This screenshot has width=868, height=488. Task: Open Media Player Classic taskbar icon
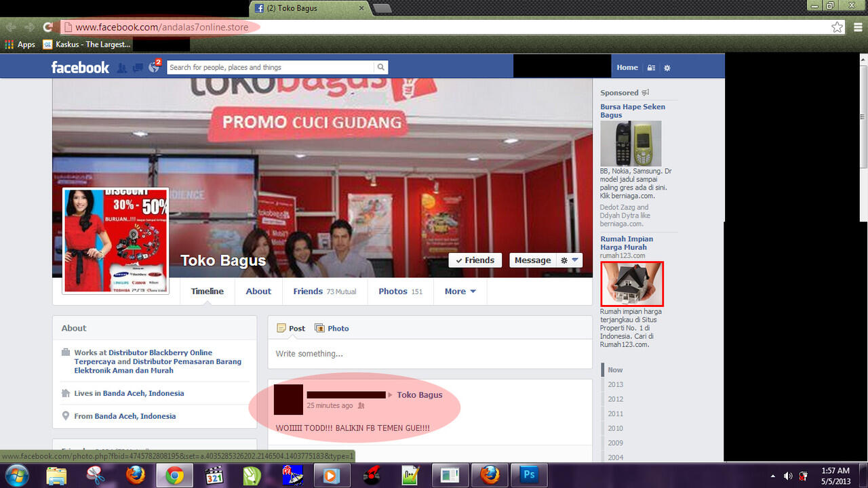pos(214,475)
